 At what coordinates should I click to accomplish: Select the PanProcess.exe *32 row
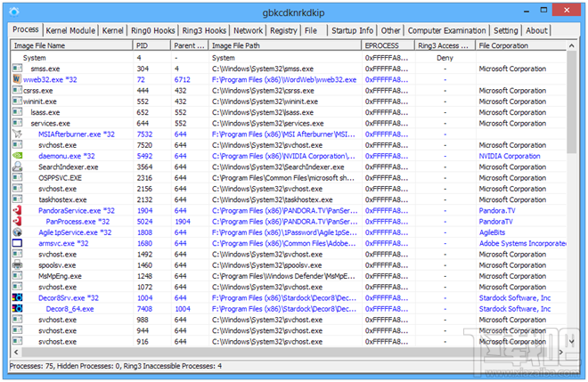(x=289, y=221)
